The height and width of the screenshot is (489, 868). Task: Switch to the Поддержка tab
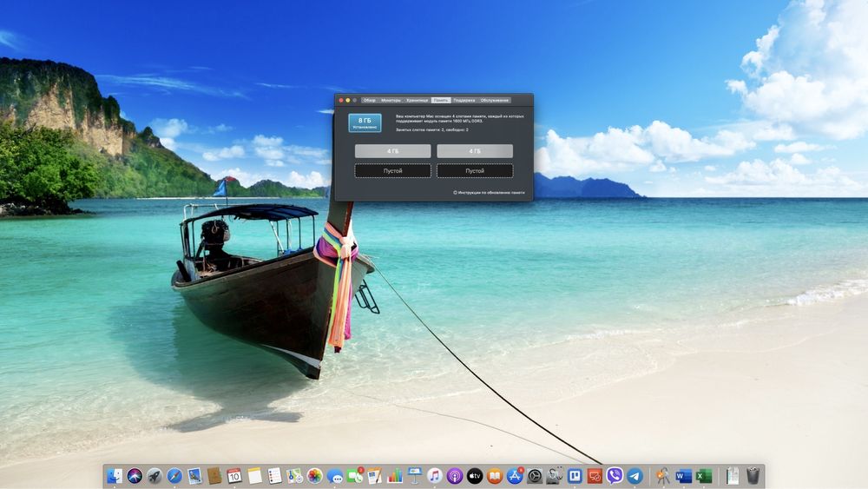click(464, 100)
